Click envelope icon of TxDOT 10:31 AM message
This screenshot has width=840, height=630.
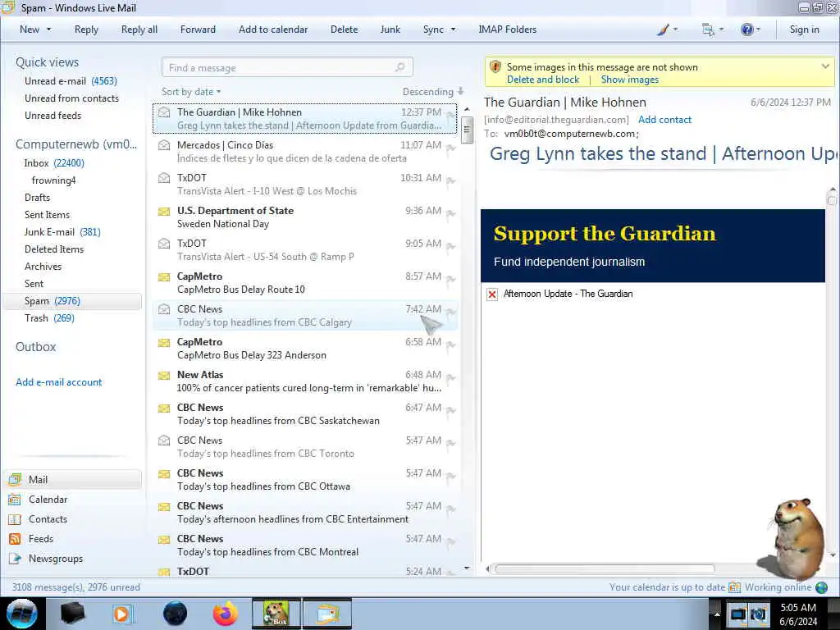click(164, 178)
